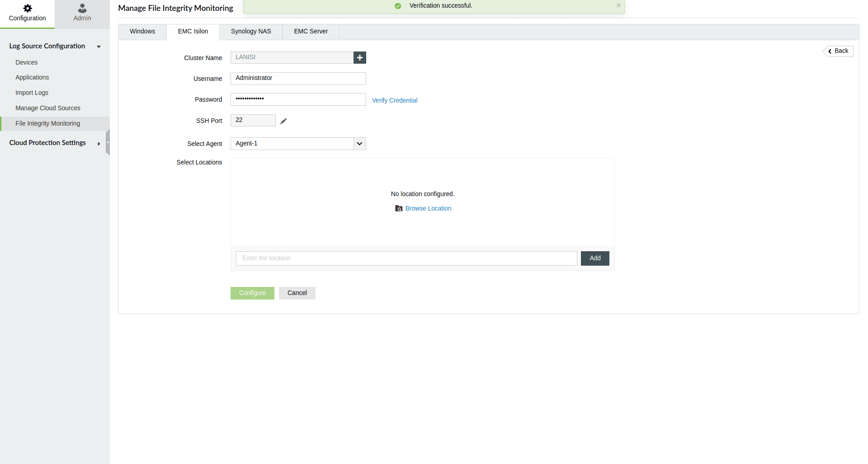Click the green success checkmark icon
This screenshot has width=868, height=464.
[397, 6]
